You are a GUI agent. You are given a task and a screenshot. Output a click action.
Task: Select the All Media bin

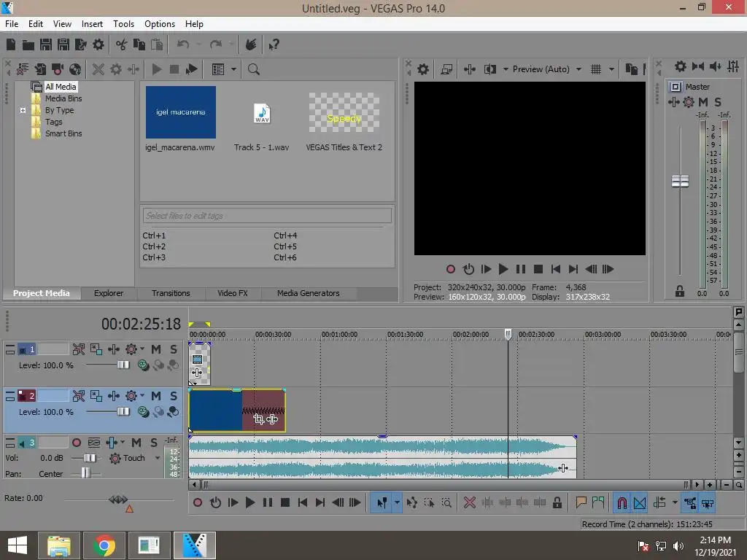61,87
